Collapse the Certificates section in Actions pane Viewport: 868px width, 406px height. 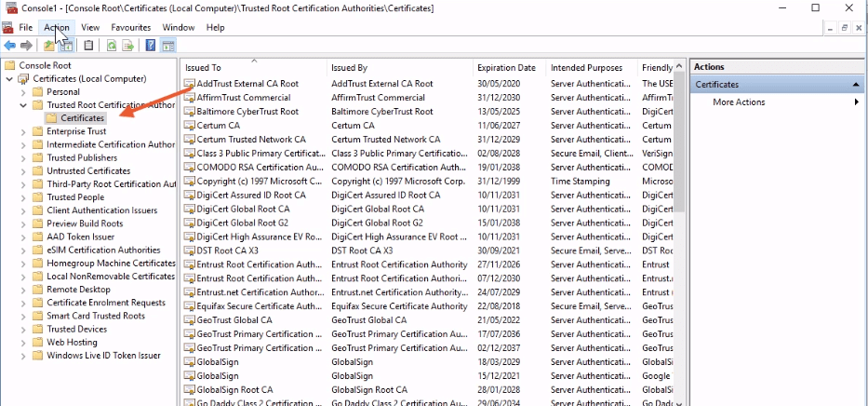[856, 85]
